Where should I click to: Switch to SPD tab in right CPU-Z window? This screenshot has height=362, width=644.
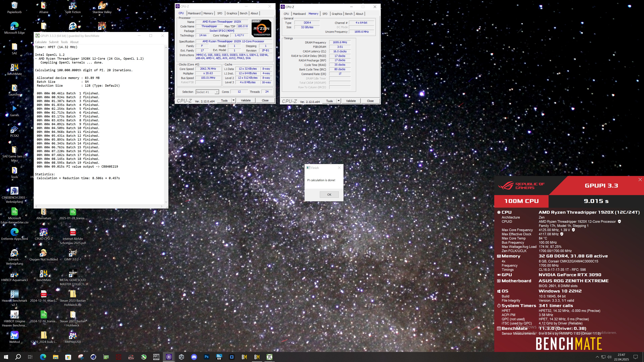[325, 14]
